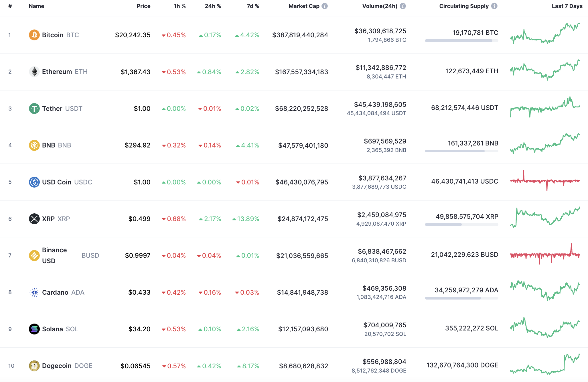588x382 pixels.
Task: Click the Solana SOL logo
Action: (x=34, y=329)
